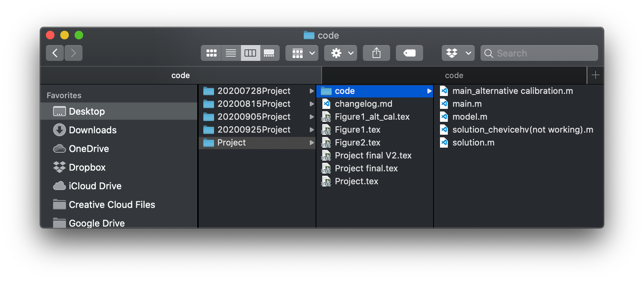Select the 20200905Project folder
Viewport: 644px width, 281px height.
point(258,117)
